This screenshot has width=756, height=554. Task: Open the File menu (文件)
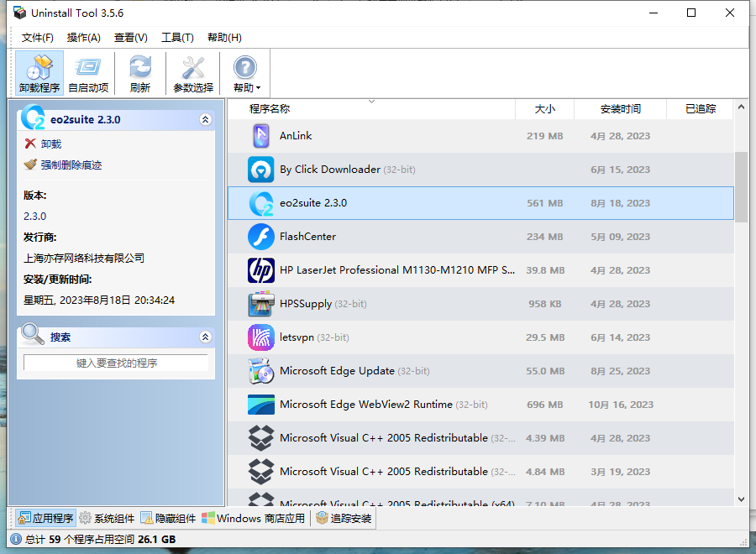[x=38, y=38]
